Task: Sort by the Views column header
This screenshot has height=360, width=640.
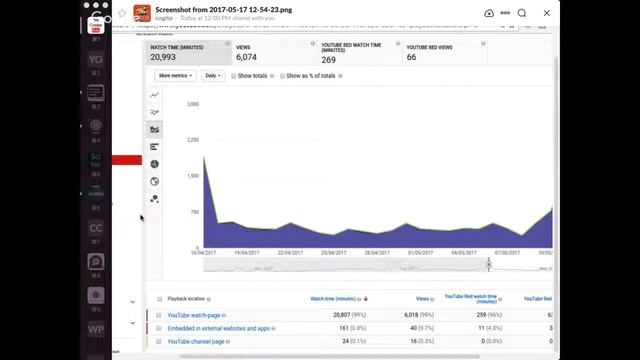Action: pos(422,299)
